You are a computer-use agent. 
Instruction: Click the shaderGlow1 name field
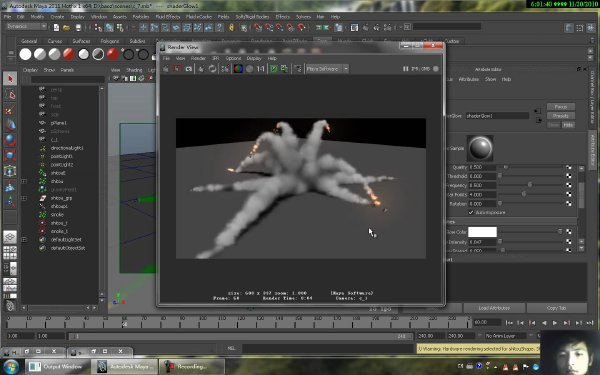click(x=497, y=116)
